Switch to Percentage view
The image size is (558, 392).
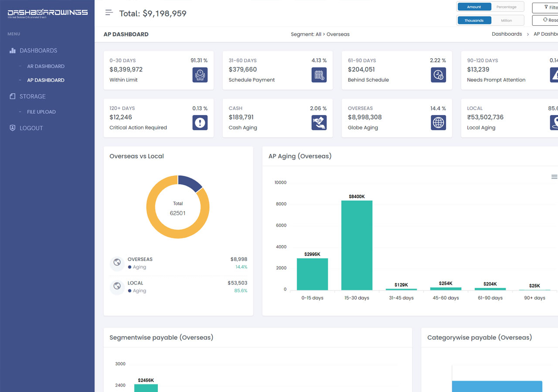click(x=507, y=7)
